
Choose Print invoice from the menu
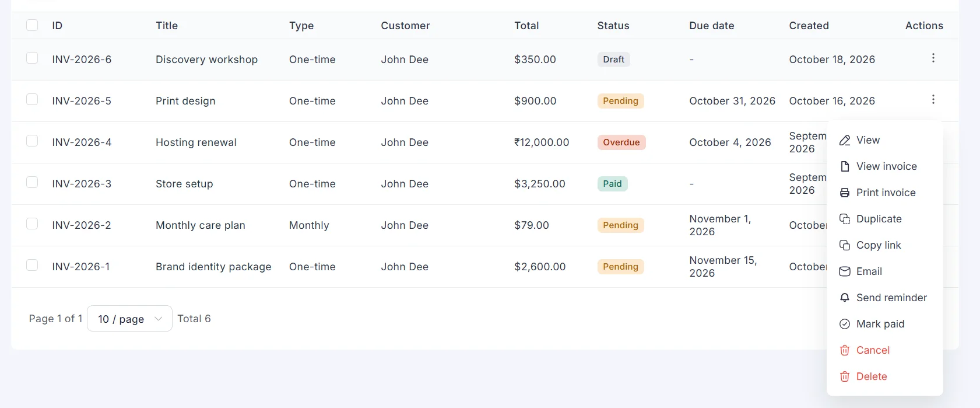click(885, 193)
